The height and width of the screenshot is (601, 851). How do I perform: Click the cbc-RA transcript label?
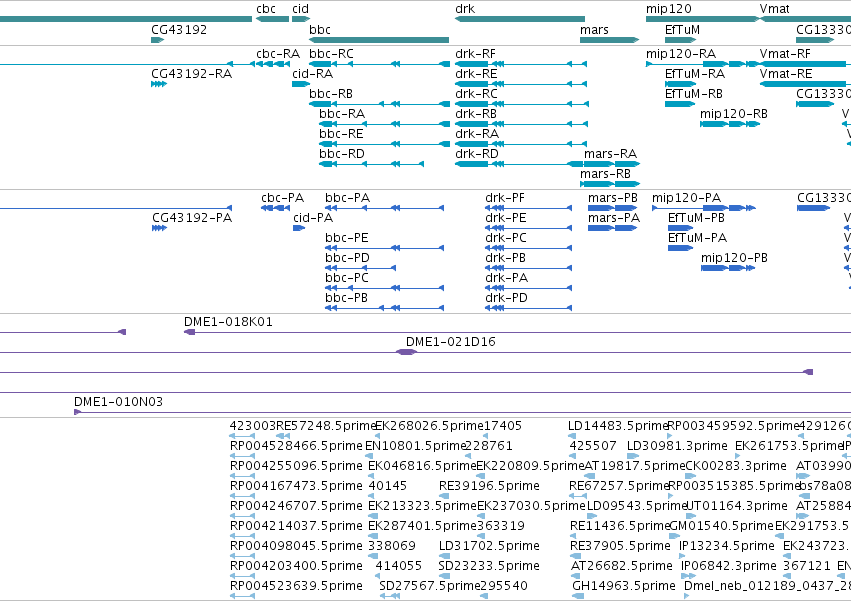tap(278, 54)
